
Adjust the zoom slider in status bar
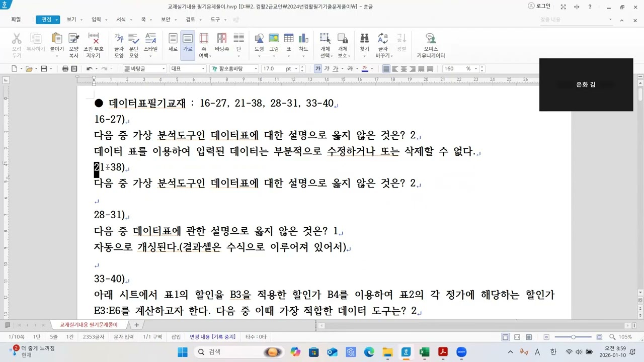[x=574, y=337]
